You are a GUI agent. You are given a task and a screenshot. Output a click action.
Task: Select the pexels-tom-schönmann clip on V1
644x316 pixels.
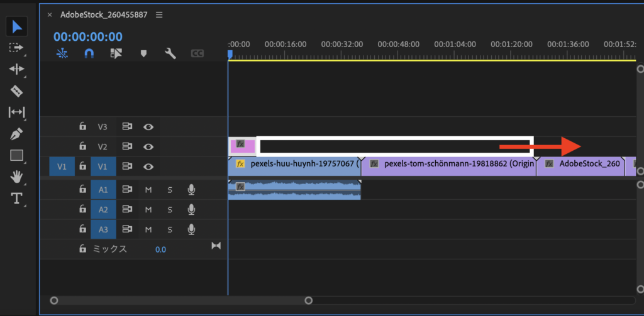pos(448,164)
